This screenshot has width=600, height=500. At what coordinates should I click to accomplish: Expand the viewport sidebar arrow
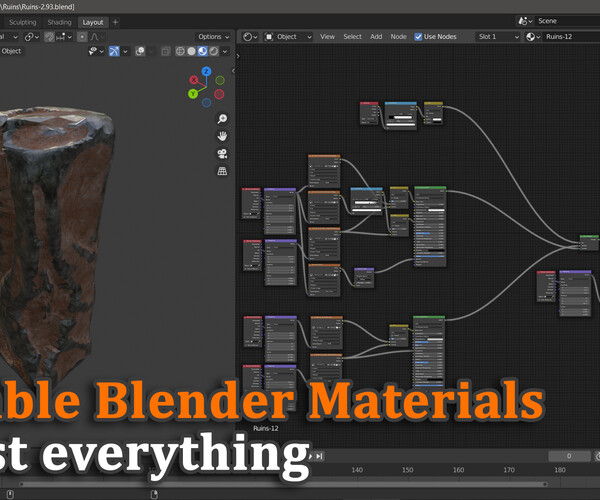coord(233,71)
